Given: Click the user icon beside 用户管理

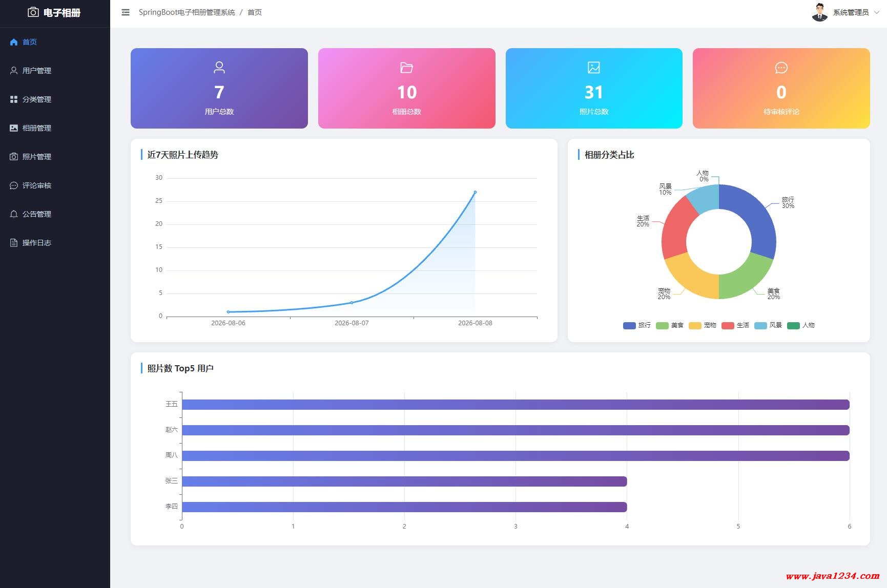Looking at the screenshot, I should click(x=14, y=71).
